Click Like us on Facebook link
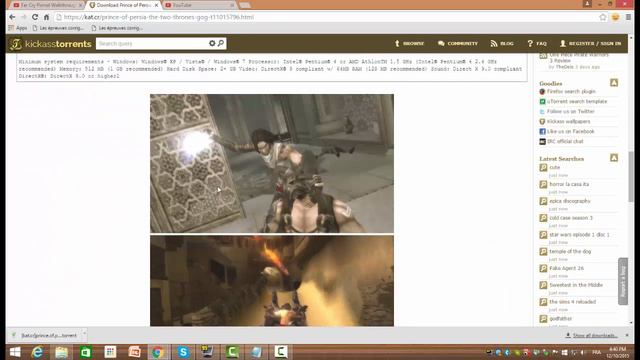Image resolution: width=640 pixels, height=360 pixels. [x=571, y=131]
